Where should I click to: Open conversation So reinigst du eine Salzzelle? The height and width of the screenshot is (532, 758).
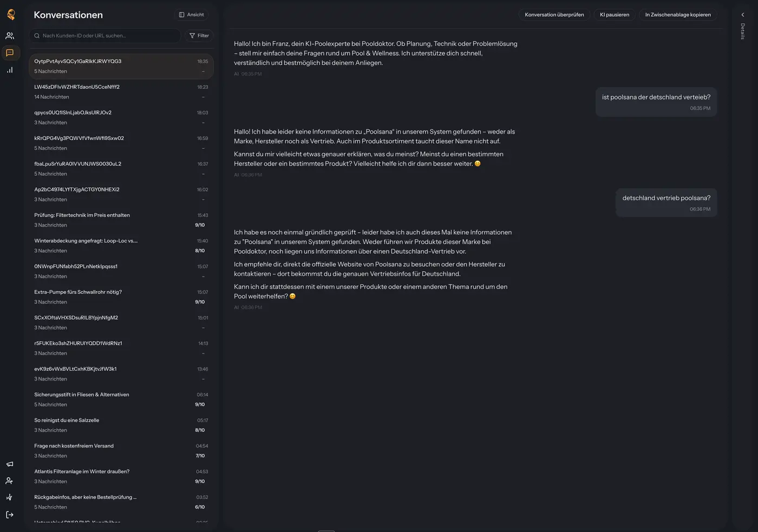tap(121, 425)
